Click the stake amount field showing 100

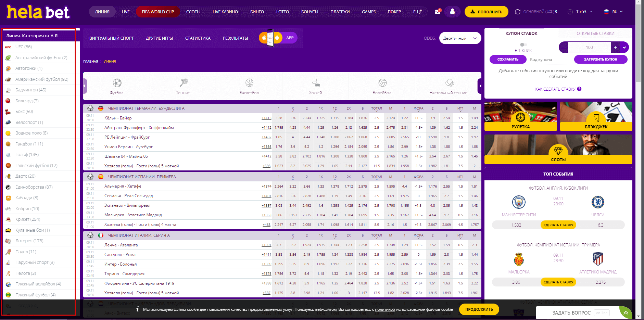589,48
